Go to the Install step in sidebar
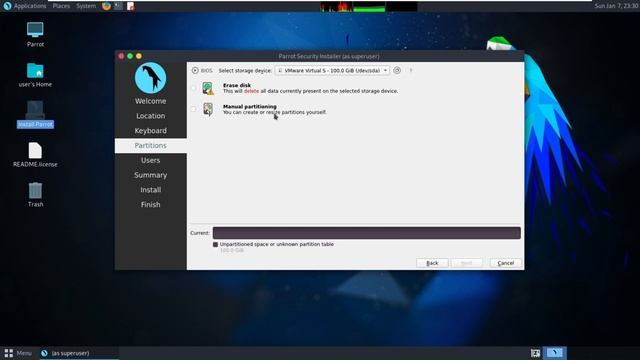 tap(151, 190)
